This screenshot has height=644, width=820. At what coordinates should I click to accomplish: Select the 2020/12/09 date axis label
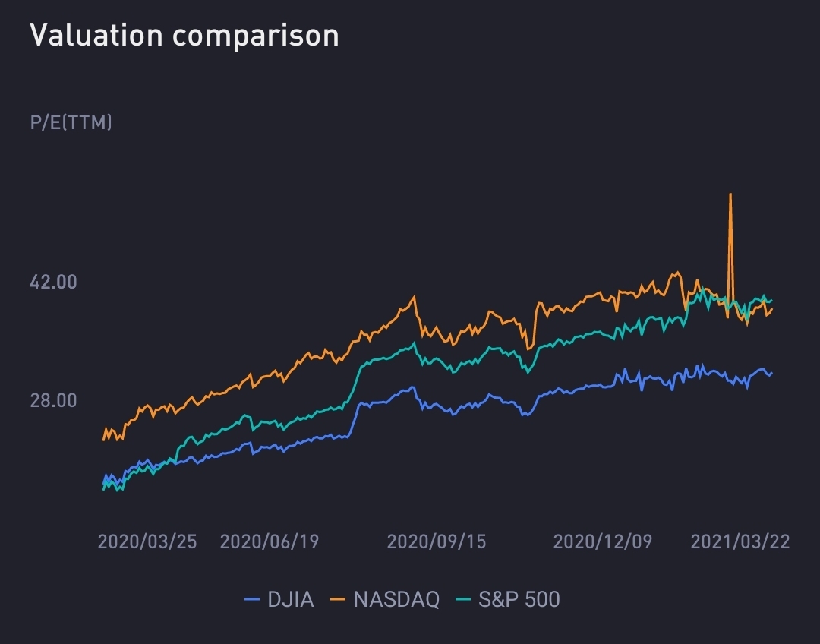point(603,541)
